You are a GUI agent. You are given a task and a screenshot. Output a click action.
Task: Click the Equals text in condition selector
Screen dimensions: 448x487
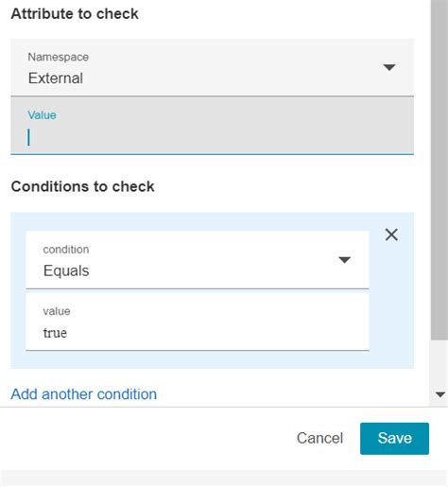pyautogui.click(x=66, y=270)
